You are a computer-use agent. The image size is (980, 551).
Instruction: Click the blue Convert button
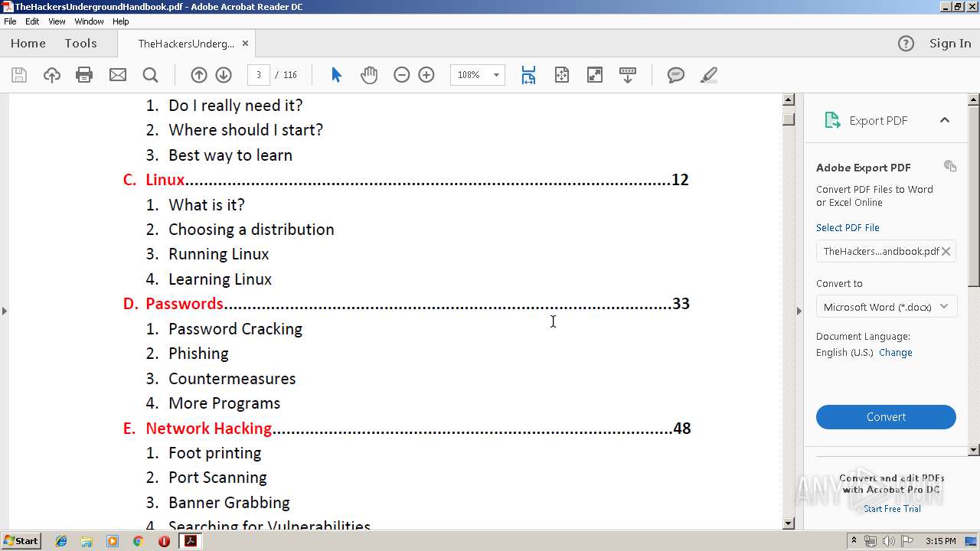[x=886, y=417]
